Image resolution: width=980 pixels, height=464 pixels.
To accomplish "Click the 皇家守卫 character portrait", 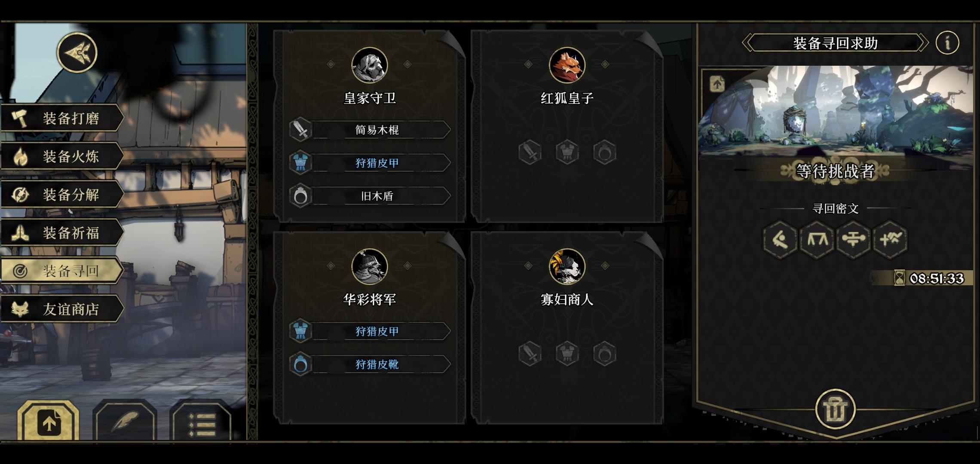I will pyautogui.click(x=370, y=65).
